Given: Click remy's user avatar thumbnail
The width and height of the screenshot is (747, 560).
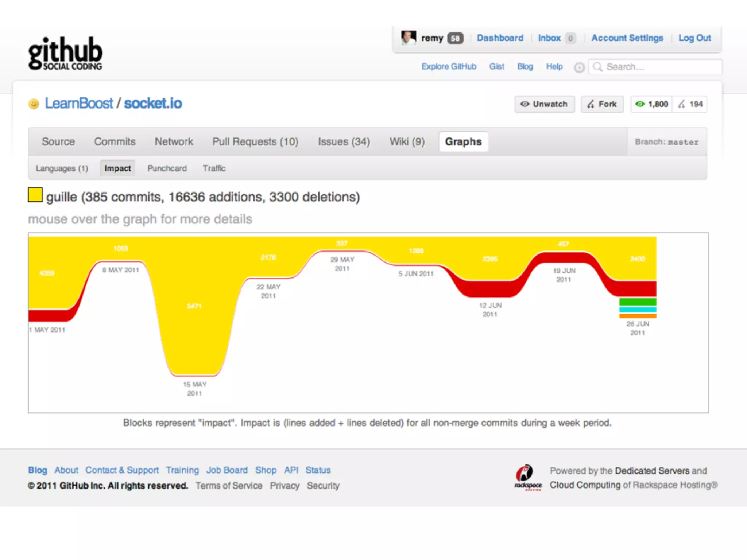Looking at the screenshot, I should [x=408, y=38].
